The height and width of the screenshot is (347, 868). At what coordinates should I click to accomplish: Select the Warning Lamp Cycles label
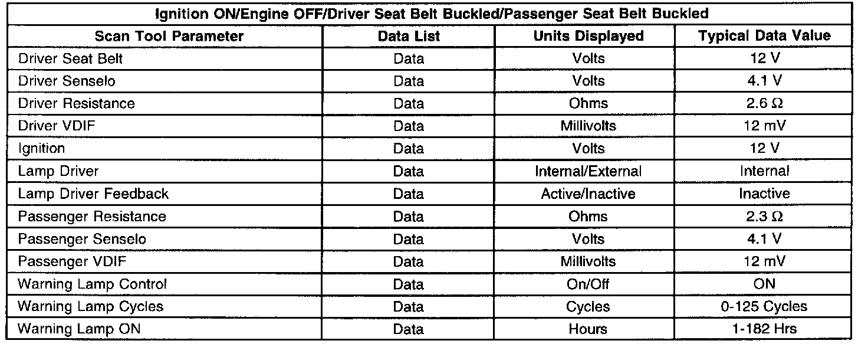[90, 306]
